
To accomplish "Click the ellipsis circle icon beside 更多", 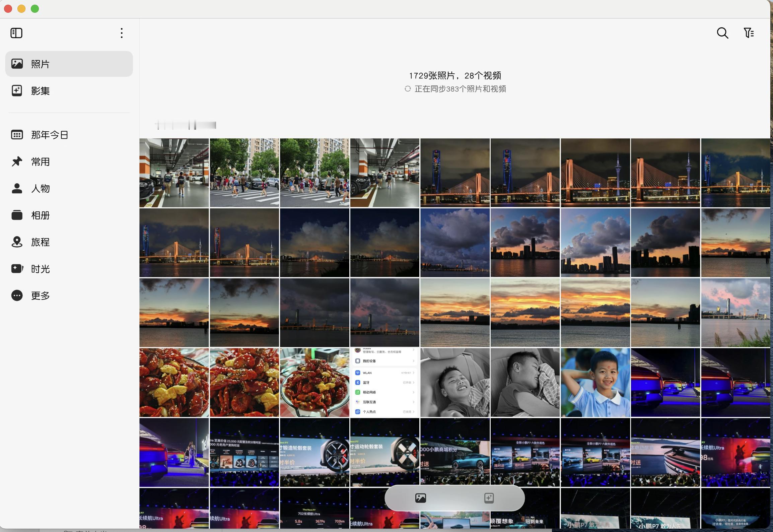I will point(17,295).
